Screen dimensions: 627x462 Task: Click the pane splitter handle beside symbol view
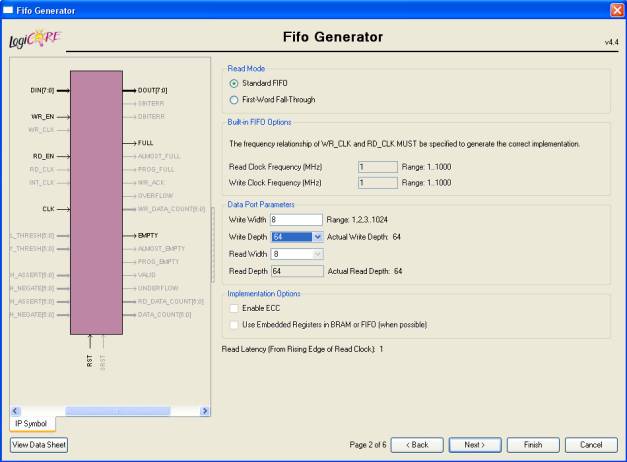click(213, 245)
